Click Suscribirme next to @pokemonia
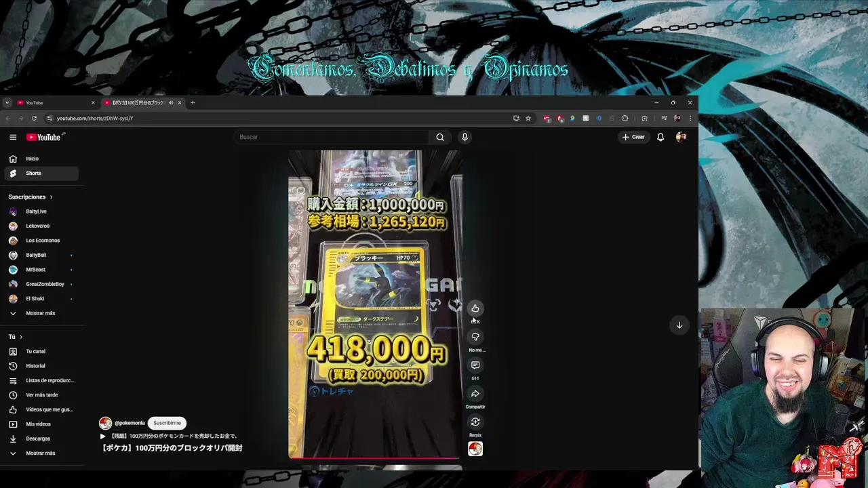Screen dimensions: 868x488 167,423
